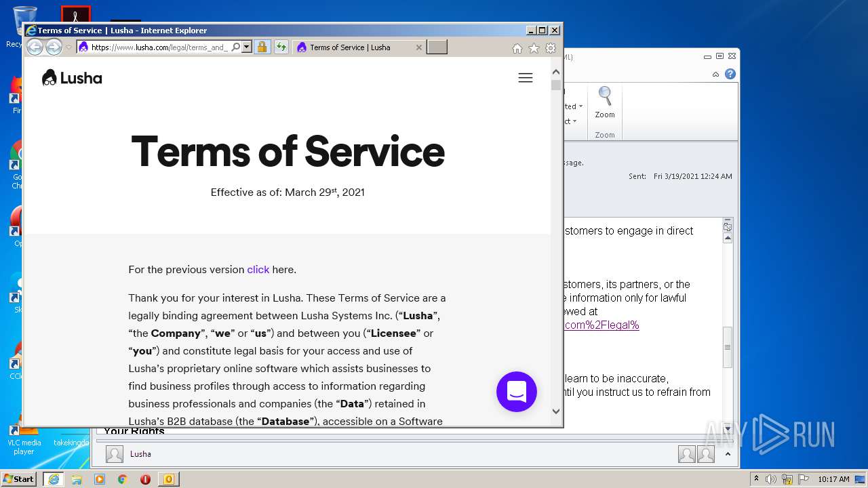Open the Lusha hamburger menu
Viewport: 868px width, 488px height.
[x=526, y=78]
